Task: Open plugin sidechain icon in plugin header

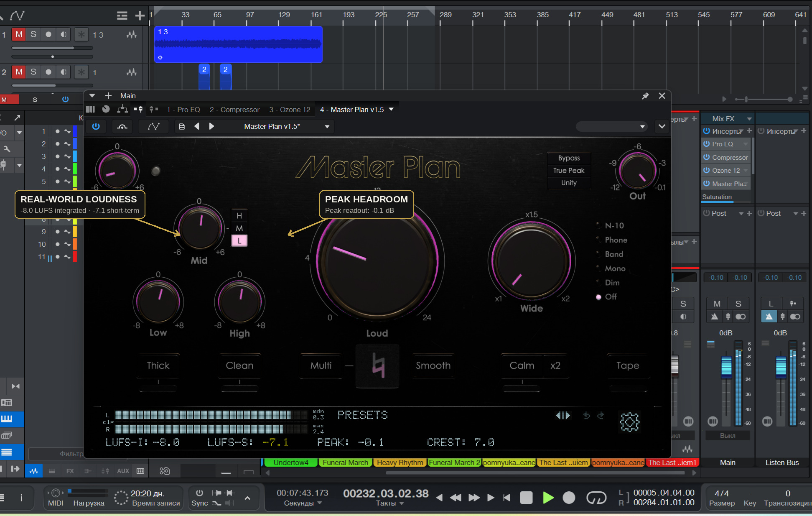Action: point(122,126)
